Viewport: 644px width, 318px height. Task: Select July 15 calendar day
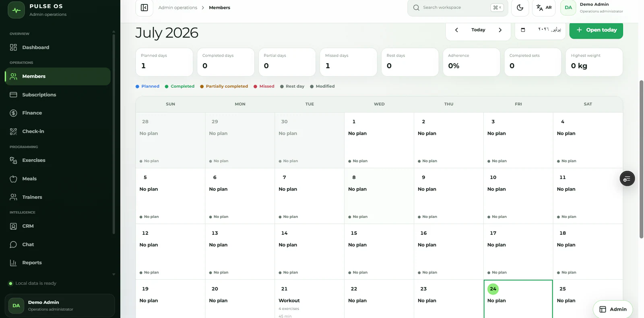coord(379,252)
